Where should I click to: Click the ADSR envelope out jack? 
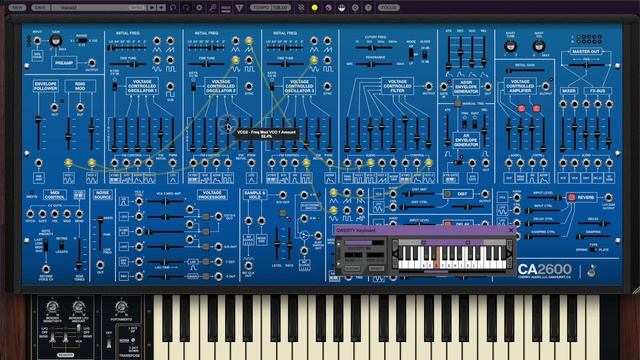point(487,87)
